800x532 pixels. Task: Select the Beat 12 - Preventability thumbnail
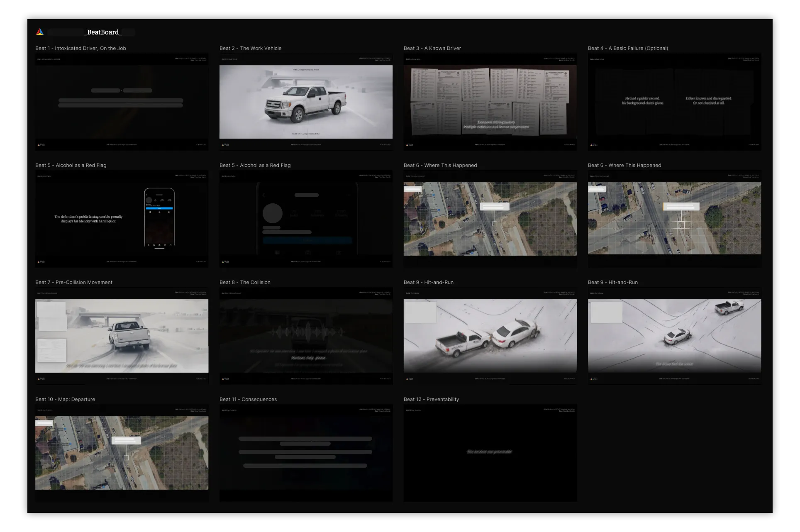click(x=490, y=453)
